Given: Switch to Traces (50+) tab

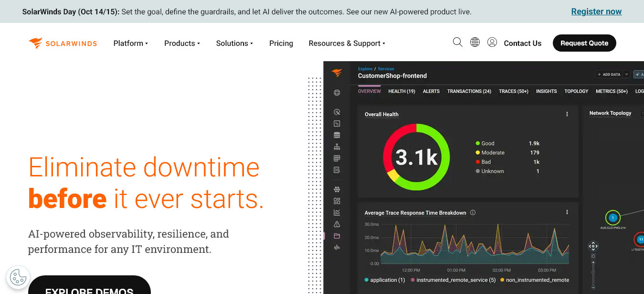Looking at the screenshot, I should pos(514,91).
